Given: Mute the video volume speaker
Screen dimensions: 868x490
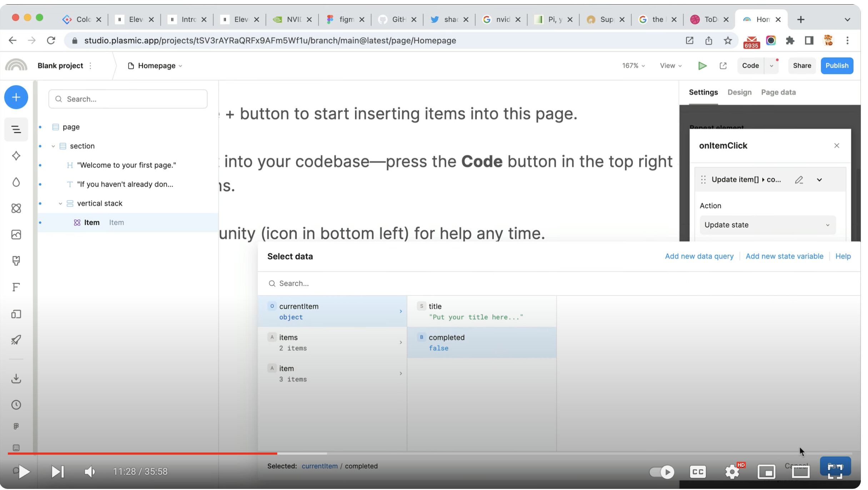Looking at the screenshot, I should tap(90, 472).
